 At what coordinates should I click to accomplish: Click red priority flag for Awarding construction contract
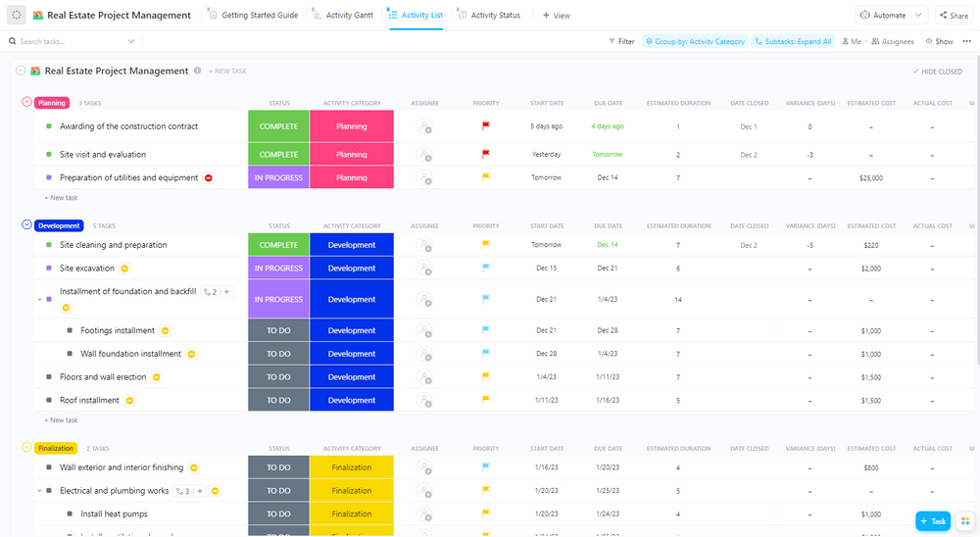484,126
